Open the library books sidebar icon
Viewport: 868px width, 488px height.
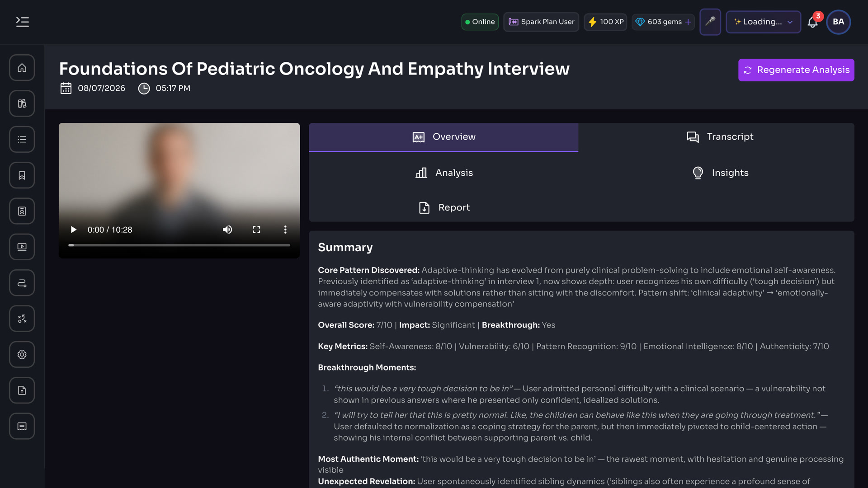pyautogui.click(x=22, y=103)
